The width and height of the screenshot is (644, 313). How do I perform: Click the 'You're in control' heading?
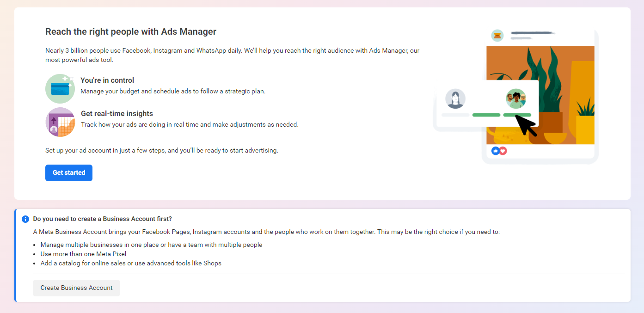click(x=107, y=80)
